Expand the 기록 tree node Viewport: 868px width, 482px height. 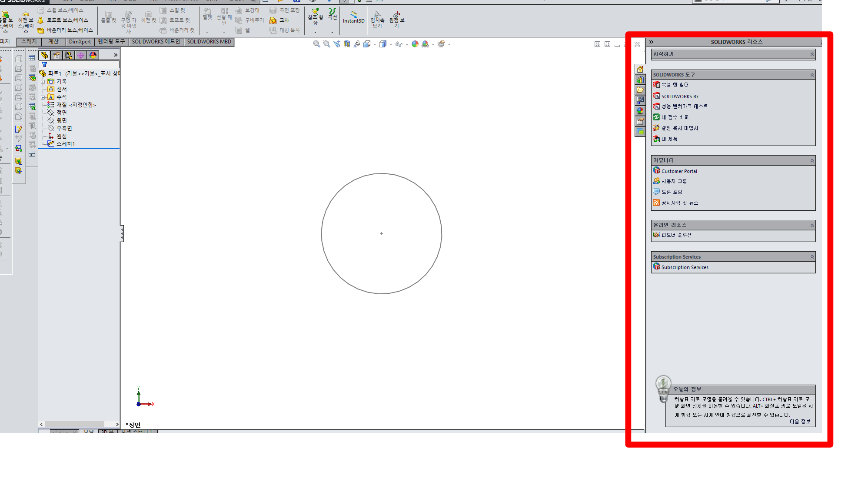(43, 82)
